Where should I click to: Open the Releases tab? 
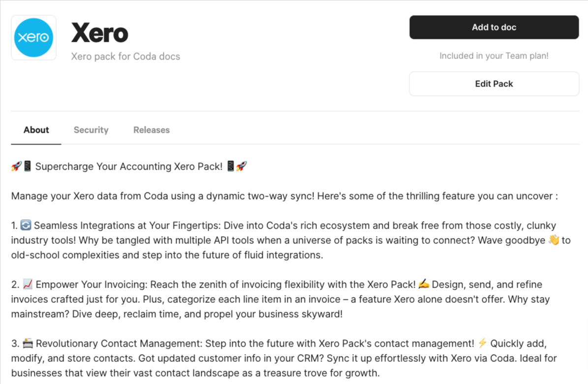click(x=152, y=130)
